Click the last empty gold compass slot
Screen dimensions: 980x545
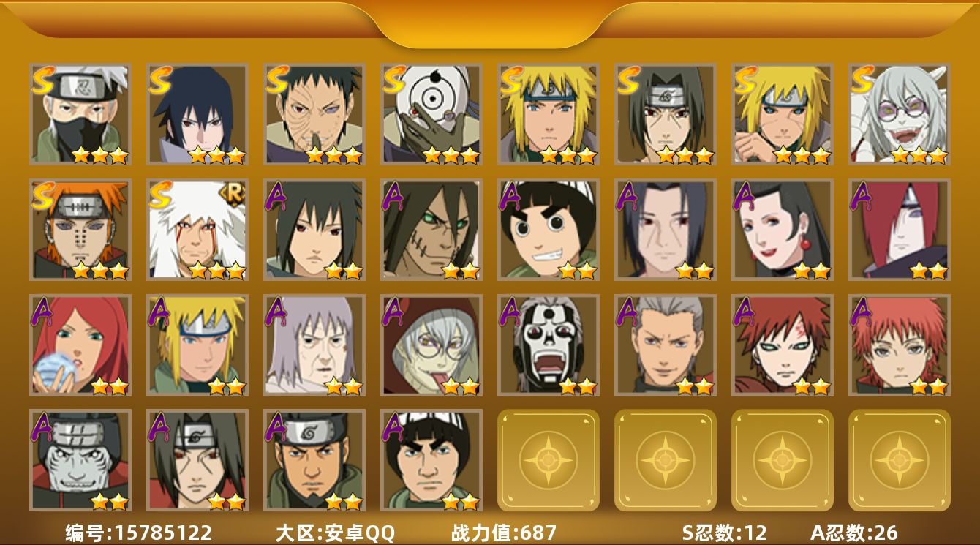(900, 460)
